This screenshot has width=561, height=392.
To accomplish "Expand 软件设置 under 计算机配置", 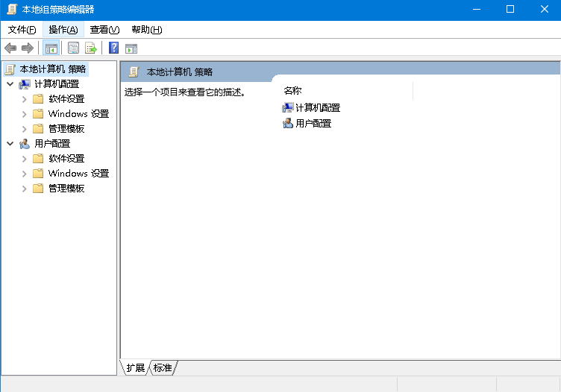I will click(25, 99).
